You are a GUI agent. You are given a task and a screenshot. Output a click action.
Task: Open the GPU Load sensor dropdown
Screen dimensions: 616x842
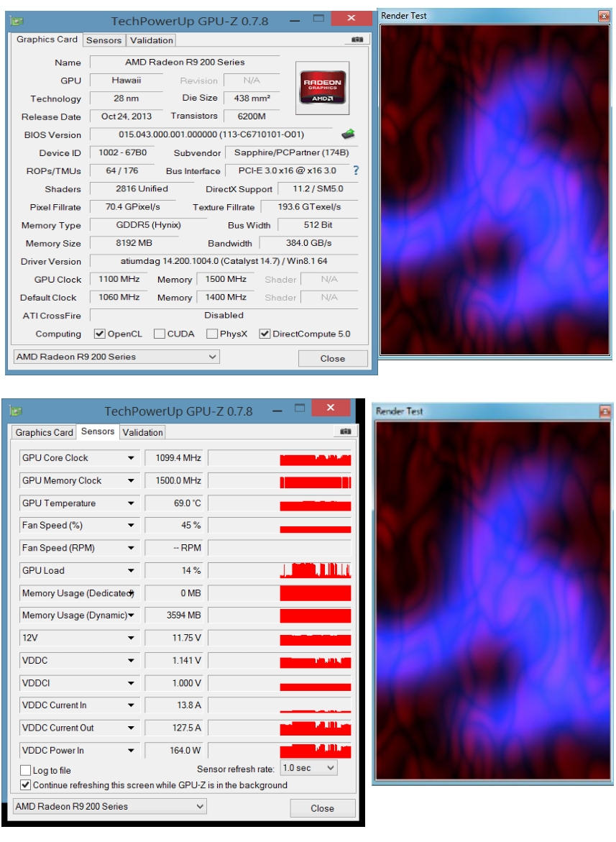coord(131,570)
